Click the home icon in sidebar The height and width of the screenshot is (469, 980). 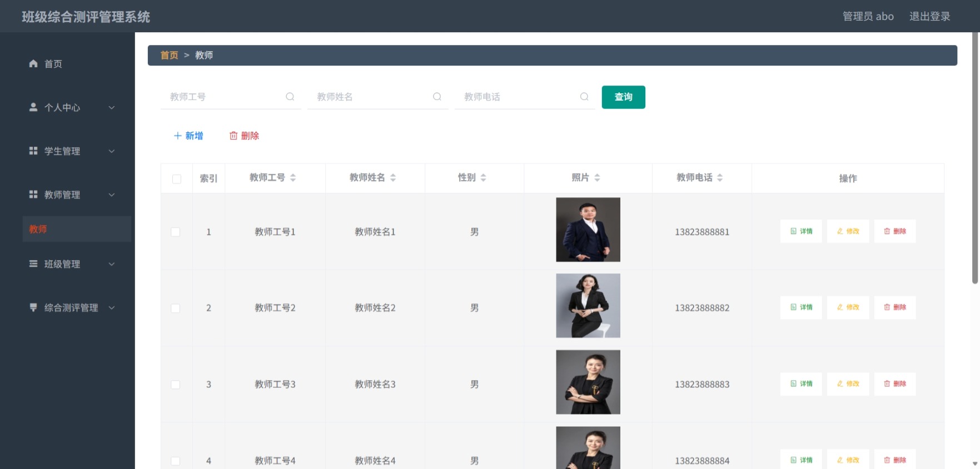click(33, 63)
